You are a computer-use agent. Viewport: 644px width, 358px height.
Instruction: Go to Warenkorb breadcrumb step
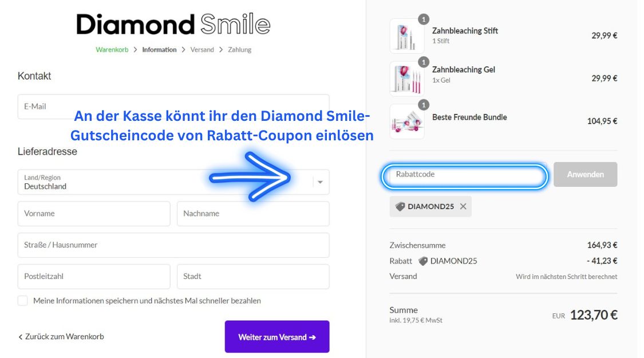112,50
